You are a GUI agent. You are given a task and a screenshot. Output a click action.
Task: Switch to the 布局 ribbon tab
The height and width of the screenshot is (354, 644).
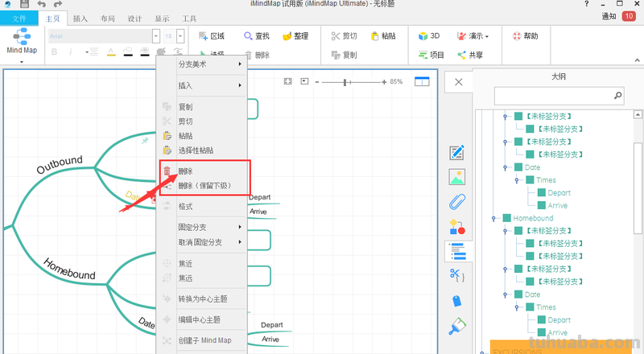click(x=107, y=19)
